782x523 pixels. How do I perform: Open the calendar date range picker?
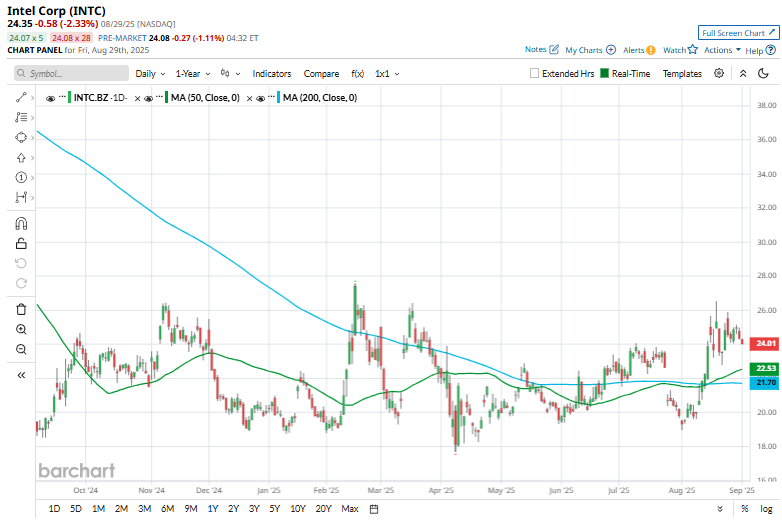tap(374, 509)
